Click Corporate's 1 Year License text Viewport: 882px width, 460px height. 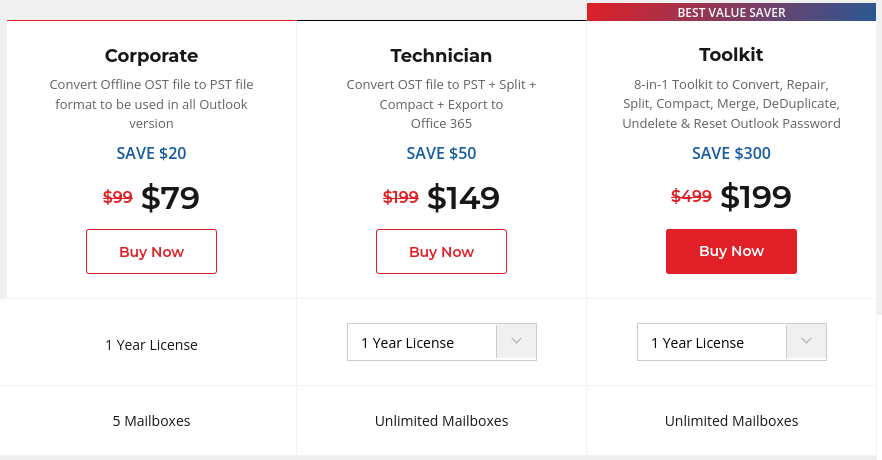tap(151, 345)
